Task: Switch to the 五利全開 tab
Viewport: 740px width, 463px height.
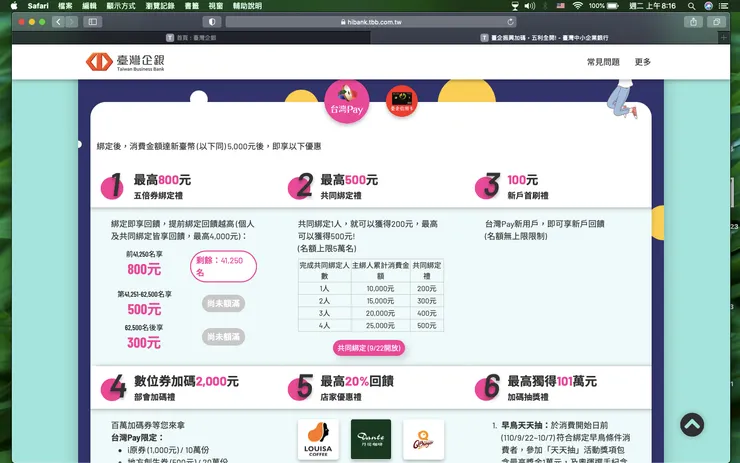Action: 544,37
